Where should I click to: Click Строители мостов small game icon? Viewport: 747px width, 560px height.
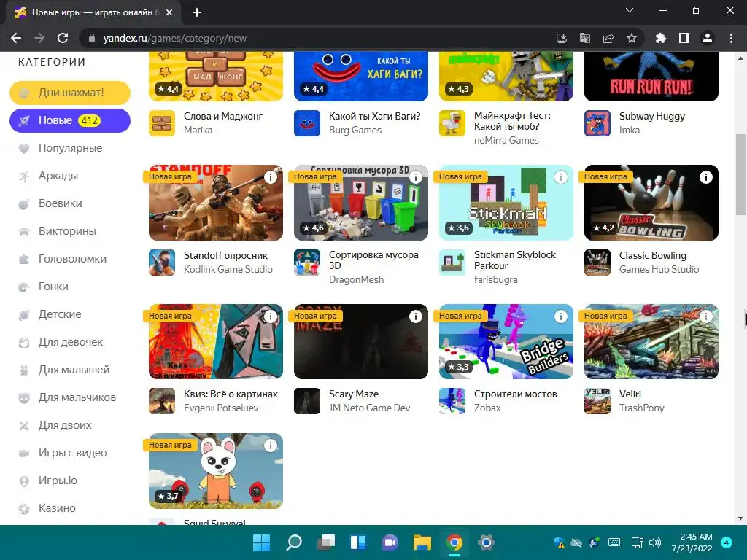pos(452,401)
